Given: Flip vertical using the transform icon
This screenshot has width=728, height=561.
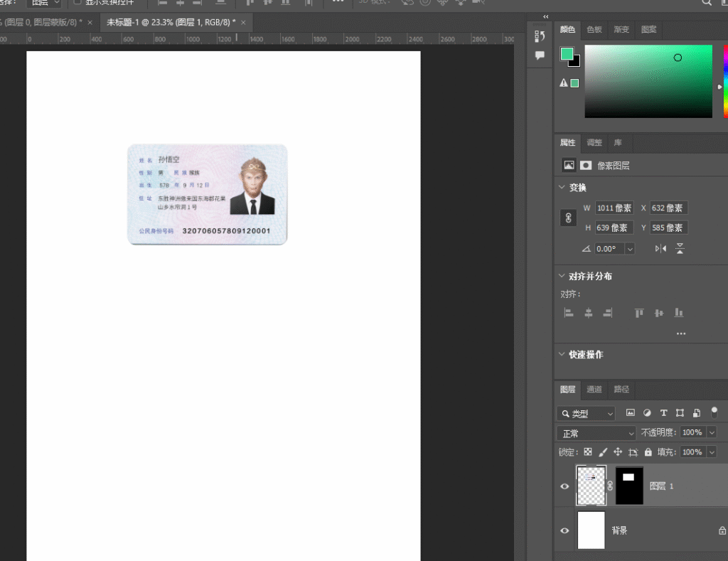Looking at the screenshot, I should click(x=680, y=248).
